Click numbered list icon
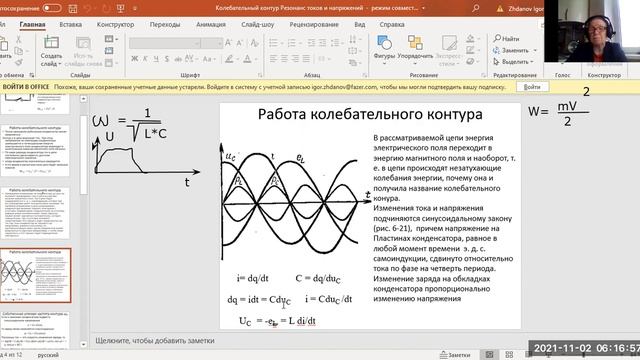The image size is (640, 360). (x=291, y=42)
